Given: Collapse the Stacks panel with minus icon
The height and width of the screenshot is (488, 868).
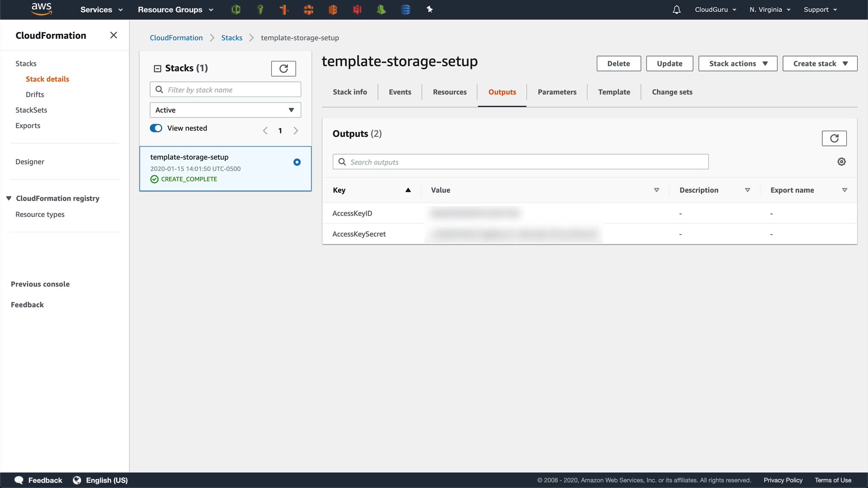Looking at the screenshot, I should point(157,69).
